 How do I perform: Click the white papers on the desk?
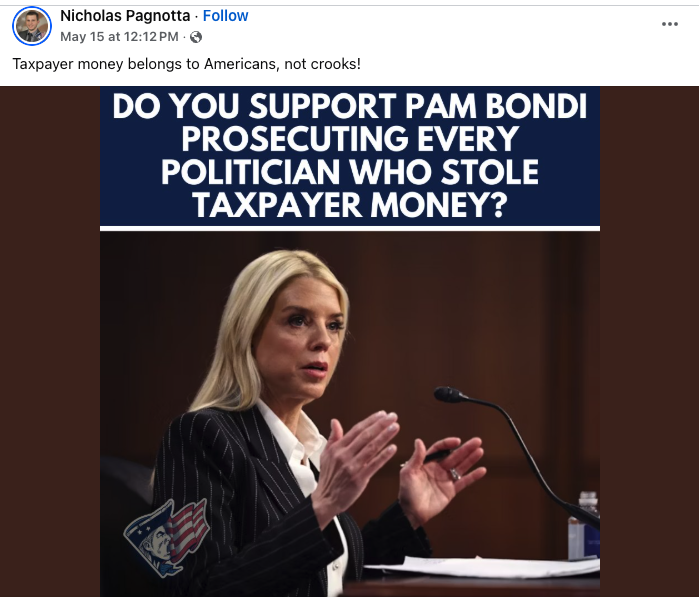coord(481,567)
